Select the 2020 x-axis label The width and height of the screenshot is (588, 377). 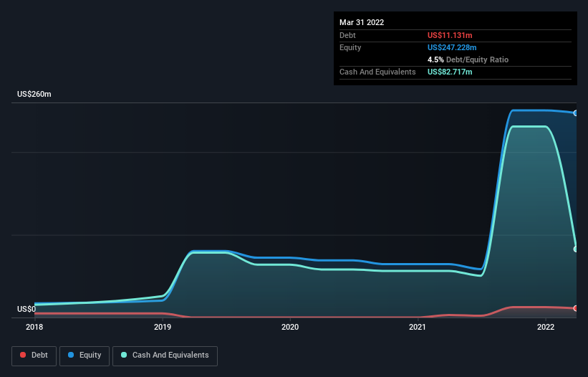(x=290, y=327)
